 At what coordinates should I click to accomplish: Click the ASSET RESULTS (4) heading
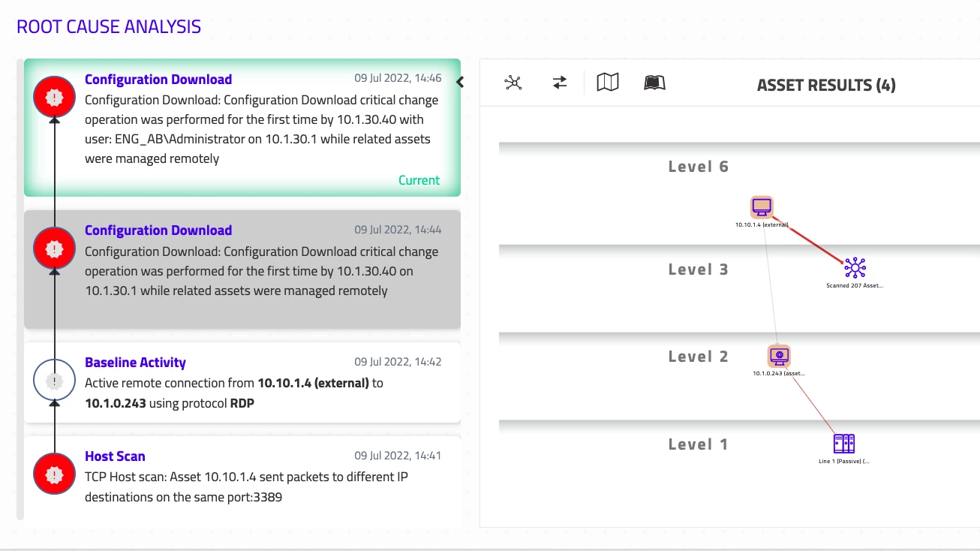pos(825,85)
